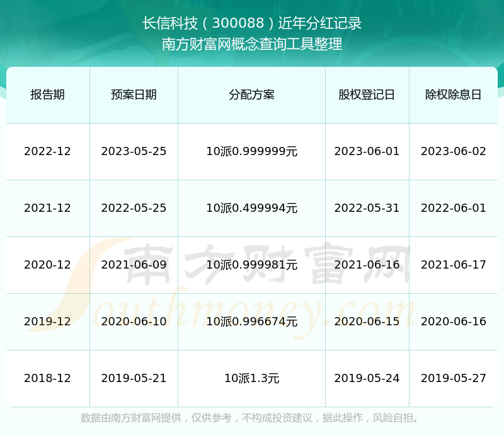Screen dimensions: 504x435
Task: Select ex-dividend date 2023-06-02
Action: 453,151
